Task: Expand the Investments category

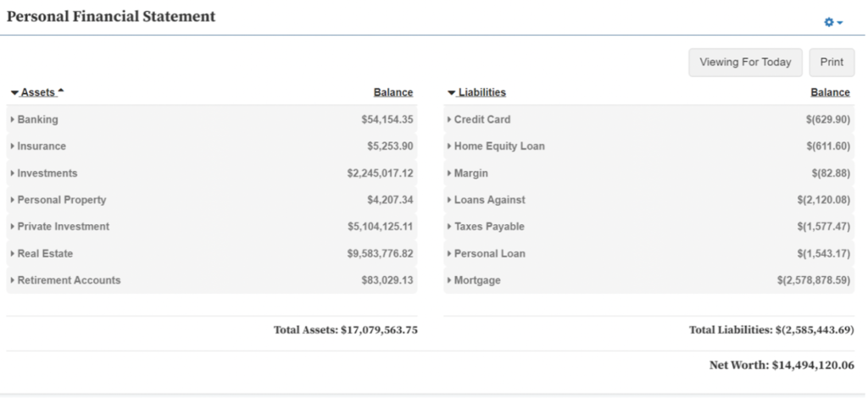Action: (x=47, y=174)
